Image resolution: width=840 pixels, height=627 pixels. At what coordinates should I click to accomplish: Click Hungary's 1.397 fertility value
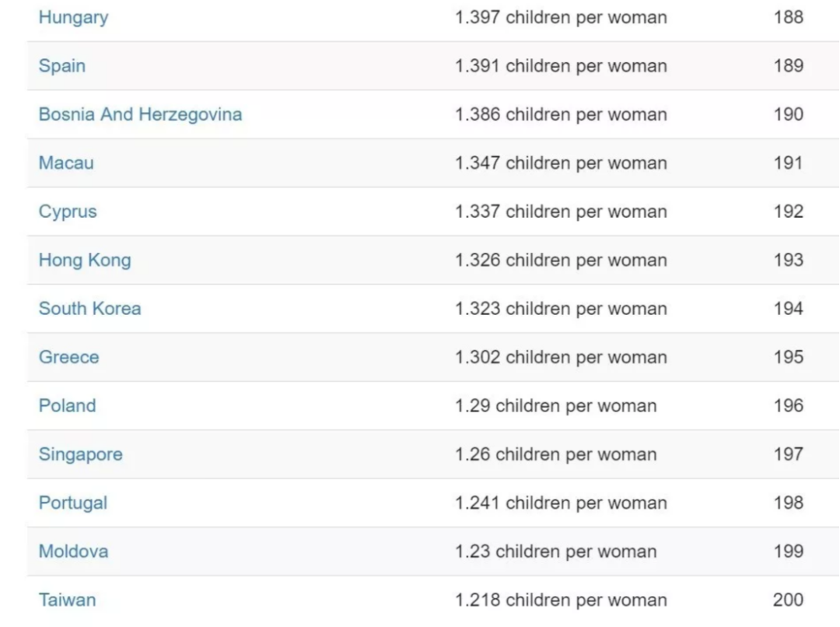click(x=560, y=17)
